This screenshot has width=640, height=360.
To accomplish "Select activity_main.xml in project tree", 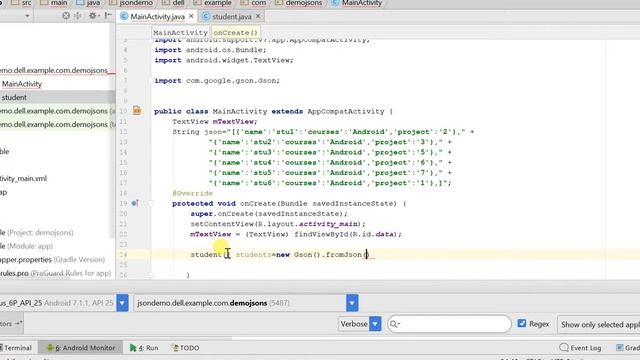I will click(x=23, y=178).
